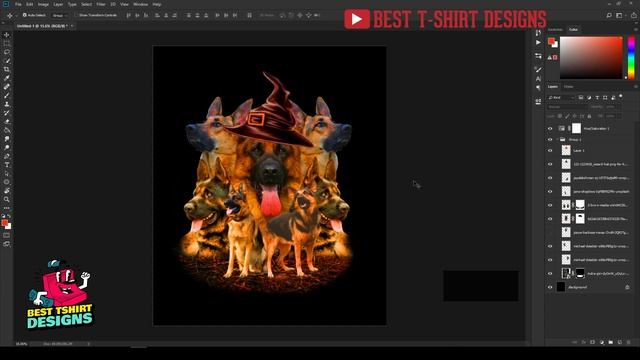Toggle Show Transform Controls checkbox
The image size is (640, 360).
point(76,15)
